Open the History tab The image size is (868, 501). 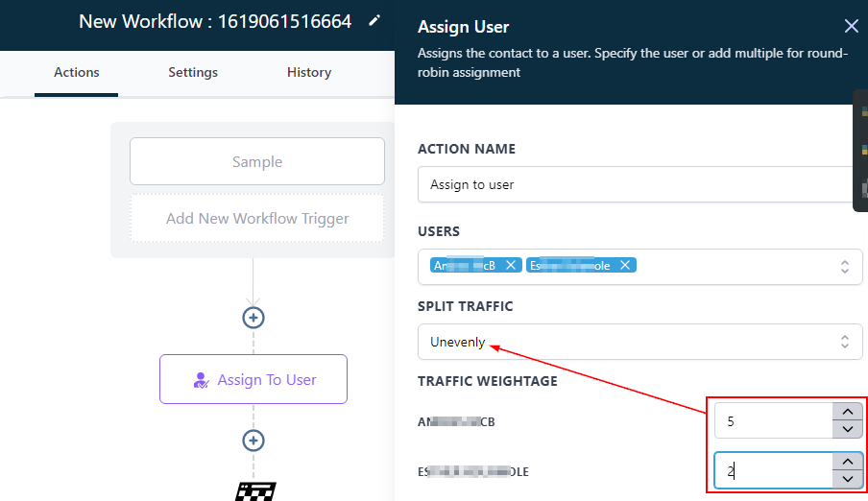(309, 72)
